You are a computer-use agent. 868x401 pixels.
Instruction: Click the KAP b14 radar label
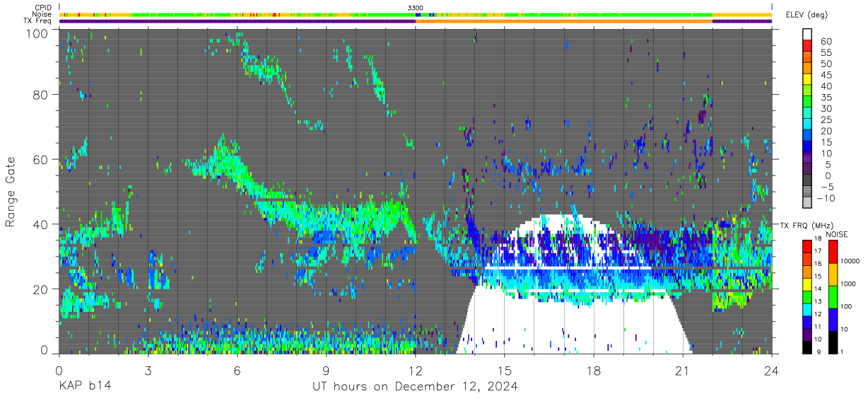pos(84,386)
